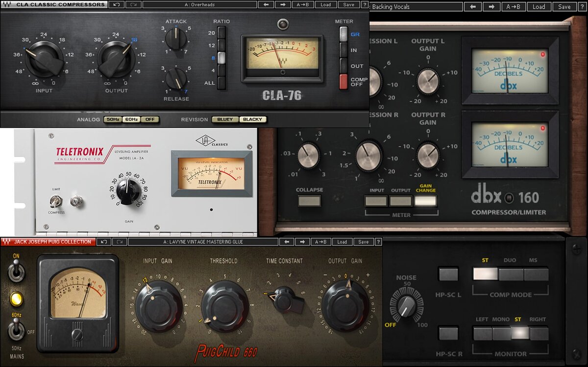This screenshot has width=588, height=367.
Task: Click the CLA-76 INPUT knob
Action: pyautogui.click(x=44, y=59)
